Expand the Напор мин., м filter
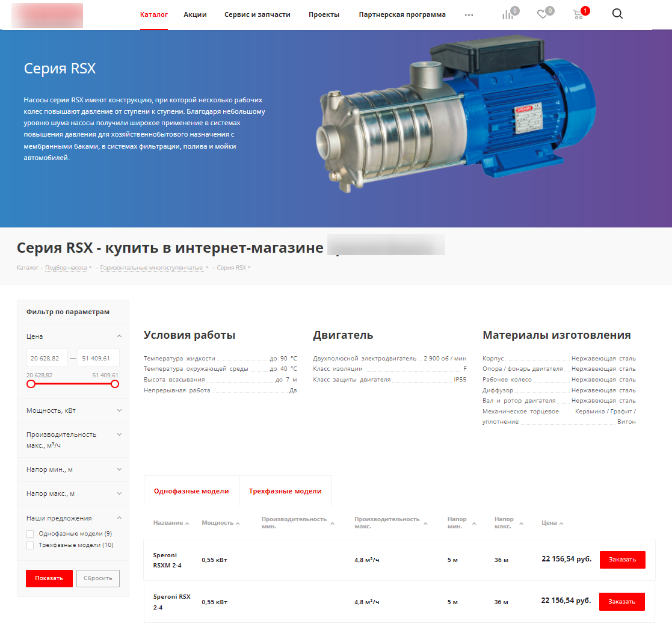Viewport: 672px width, 624px height. [x=119, y=469]
